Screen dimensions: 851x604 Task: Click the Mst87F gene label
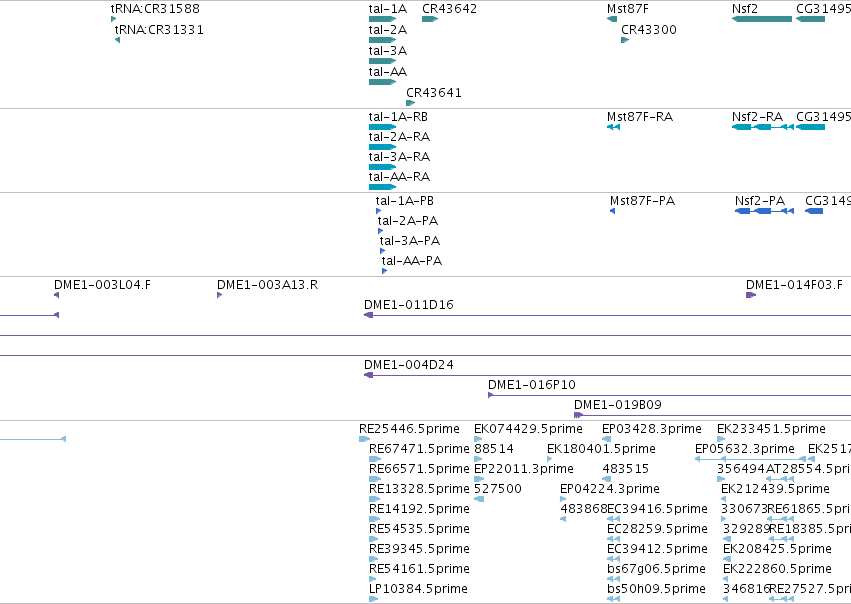coord(627,9)
